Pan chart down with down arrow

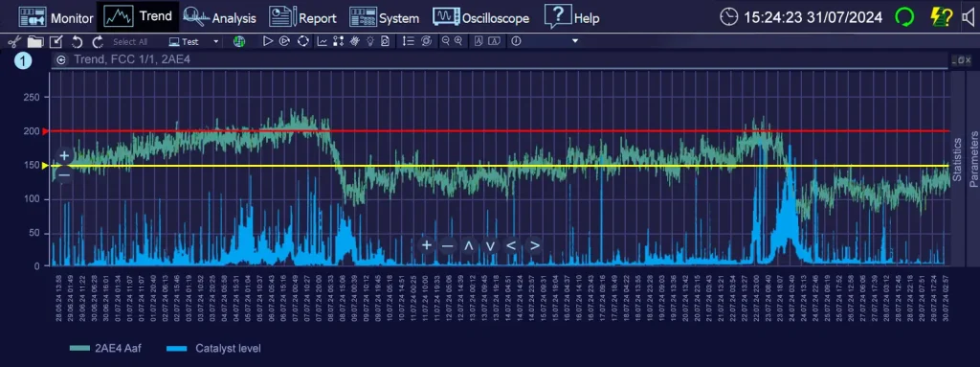tap(491, 245)
